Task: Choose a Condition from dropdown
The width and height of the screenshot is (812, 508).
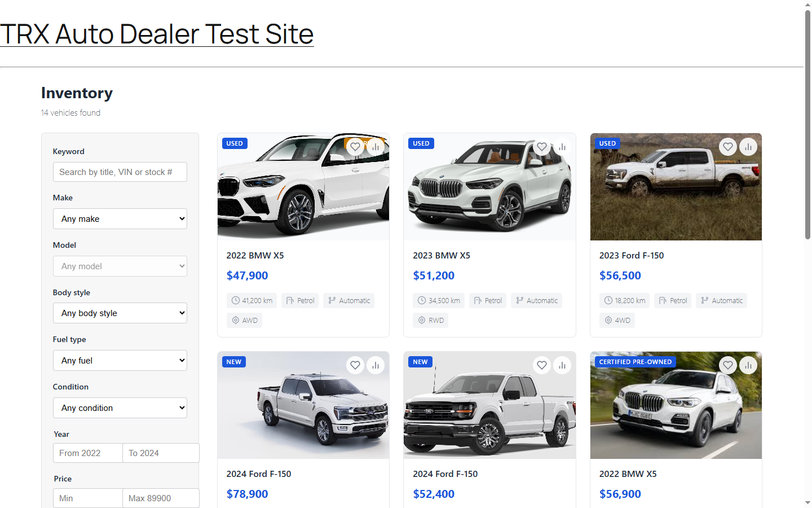Action: pos(120,408)
